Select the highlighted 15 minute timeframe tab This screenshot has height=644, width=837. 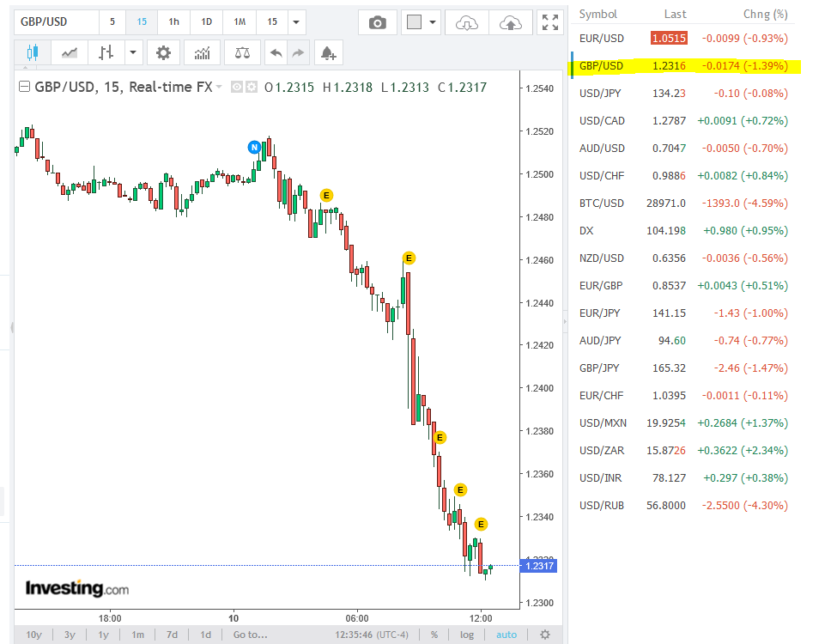(x=142, y=22)
